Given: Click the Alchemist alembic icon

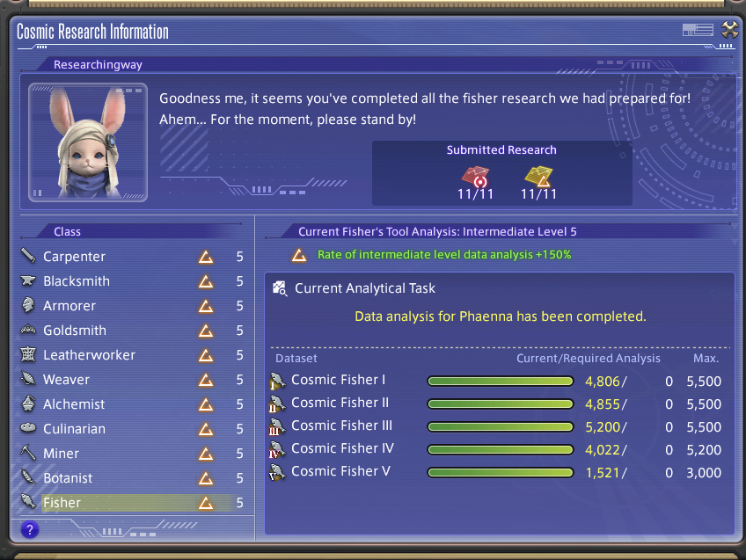Looking at the screenshot, I should (28, 404).
